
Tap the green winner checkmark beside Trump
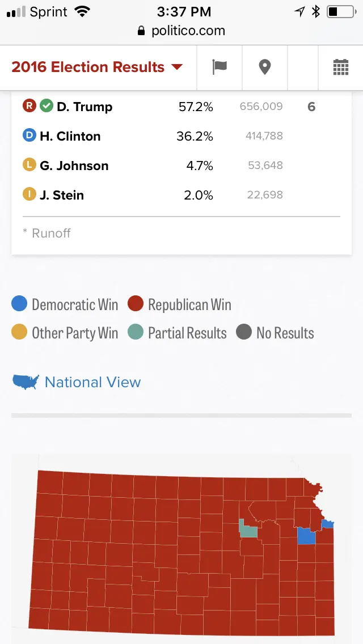coord(47,106)
